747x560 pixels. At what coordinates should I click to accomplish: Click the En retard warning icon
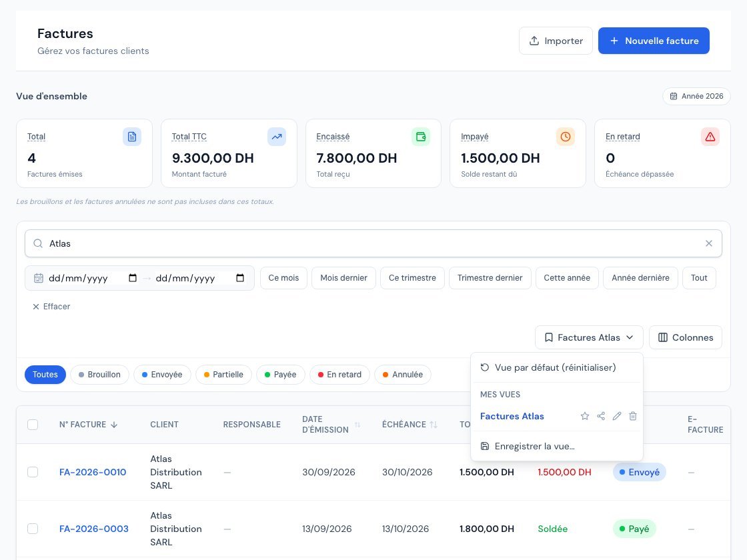pyautogui.click(x=710, y=137)
